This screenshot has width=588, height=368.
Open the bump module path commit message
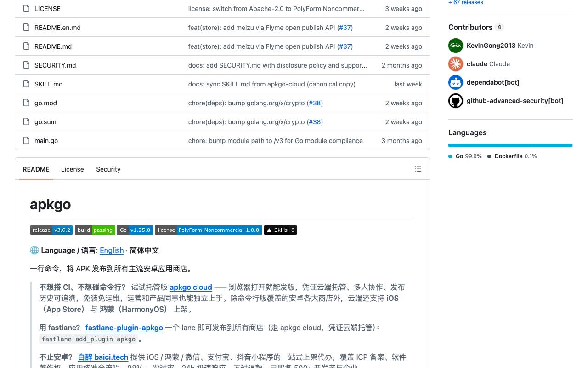276,141
